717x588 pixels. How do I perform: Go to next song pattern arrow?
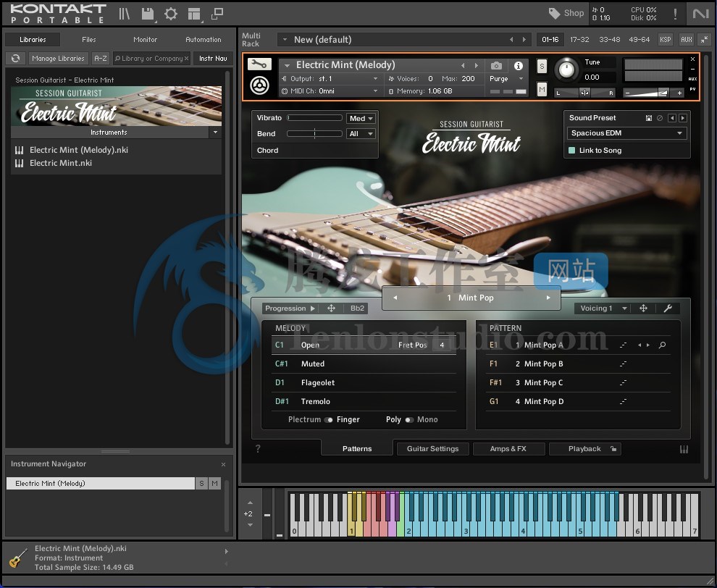click(x=548, y=298)
